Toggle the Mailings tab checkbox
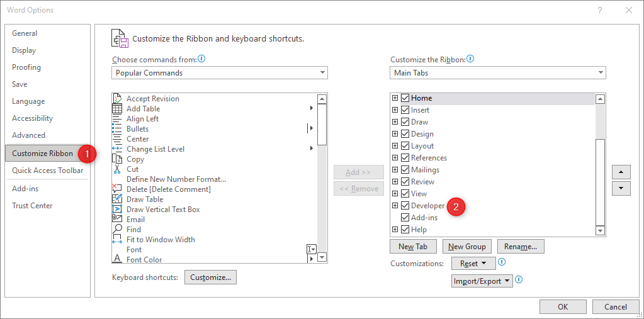This screenshot has height=319, width=644. pos(405,169)
